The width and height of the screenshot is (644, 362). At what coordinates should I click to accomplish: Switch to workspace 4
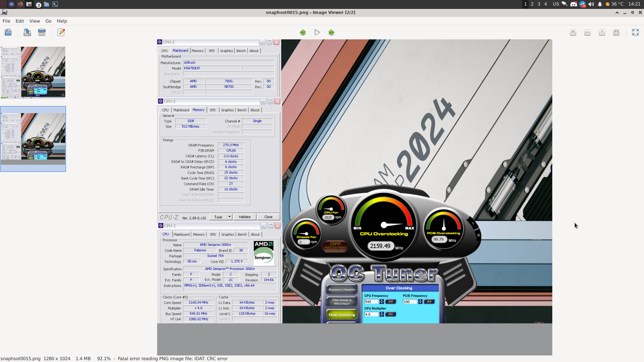tap(545, 4)
